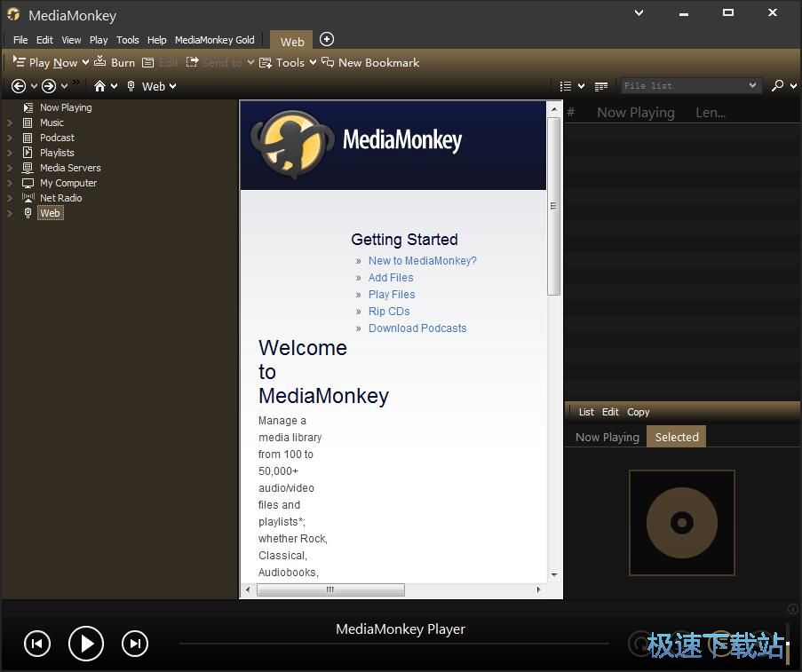The height and width of the screenshot is (672, 802).
Task: Click the Home icon in navigation bar
Action: coord(100,86)
